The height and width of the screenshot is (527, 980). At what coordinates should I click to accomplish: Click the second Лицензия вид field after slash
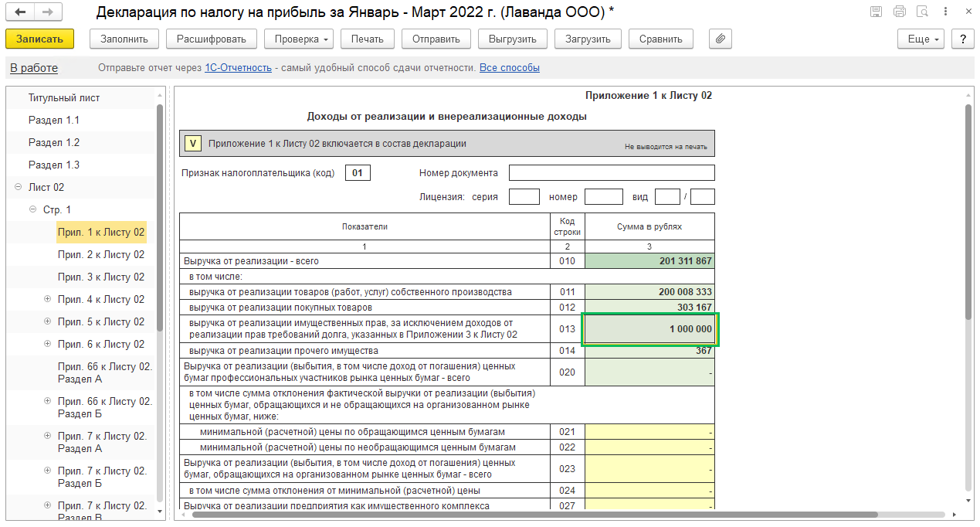click(x=703, y=197)
